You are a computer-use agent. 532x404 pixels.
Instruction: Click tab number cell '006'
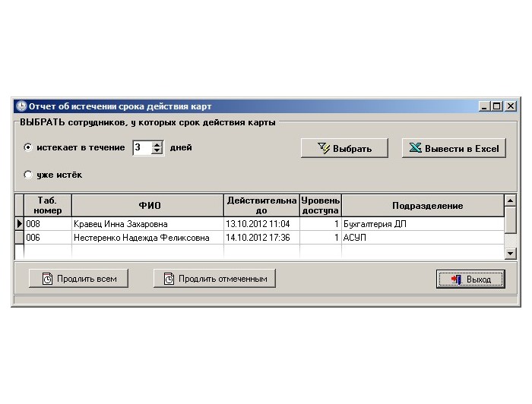pyautogui.click(x=48, y=238)
